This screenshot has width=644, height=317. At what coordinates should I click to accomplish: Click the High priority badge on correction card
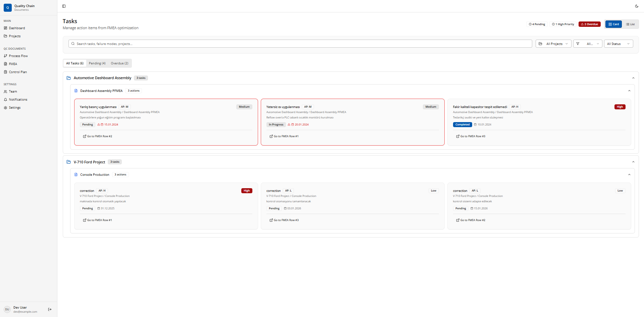click(x=247, y=191)
